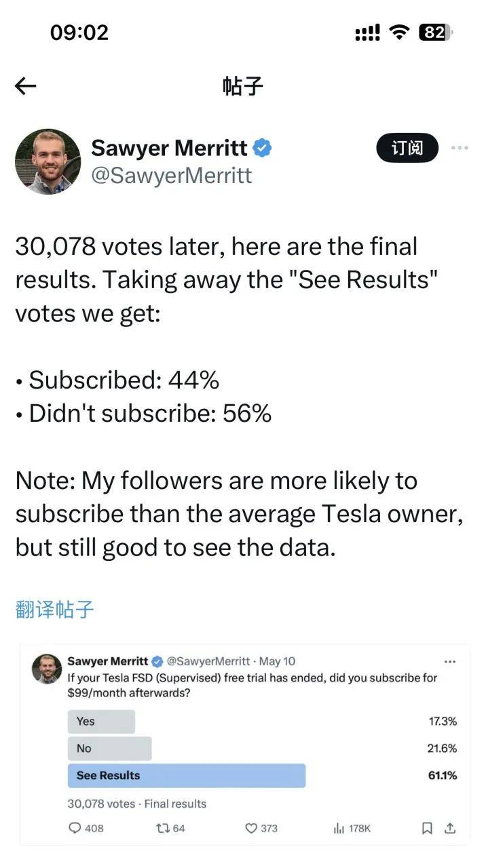Tap the reply icon with 408 comments
The height and width of the screenshot is (868, 486).
pos(75,828)
